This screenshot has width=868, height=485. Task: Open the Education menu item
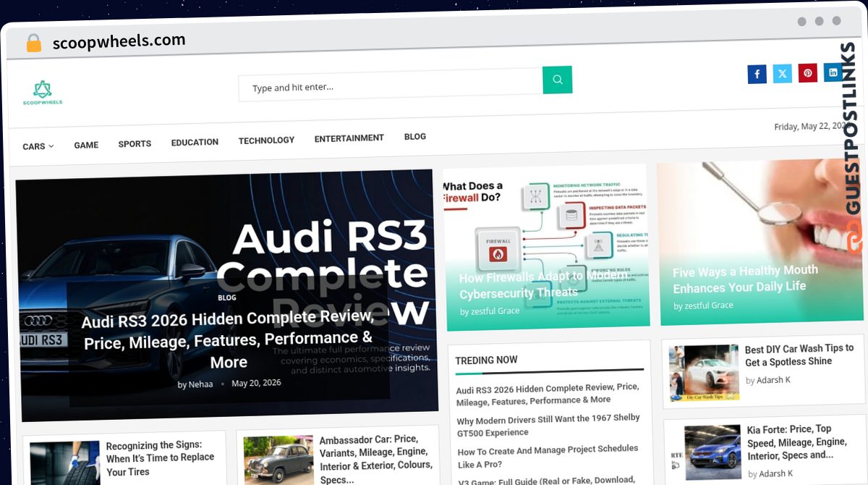pyautogui.click(x=195, y=142)
